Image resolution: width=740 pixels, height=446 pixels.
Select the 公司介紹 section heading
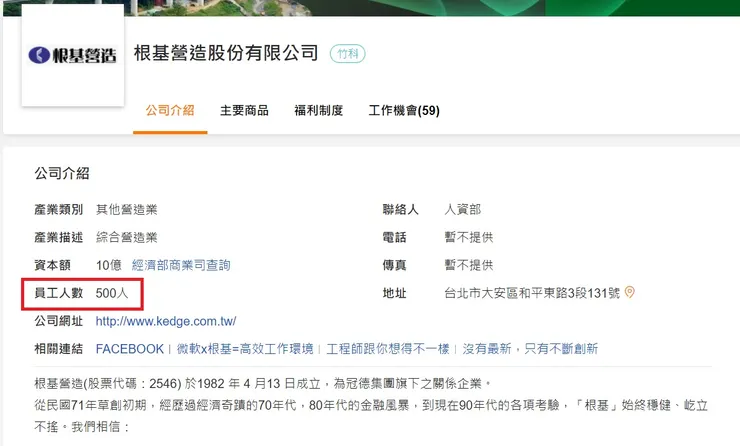61,173
